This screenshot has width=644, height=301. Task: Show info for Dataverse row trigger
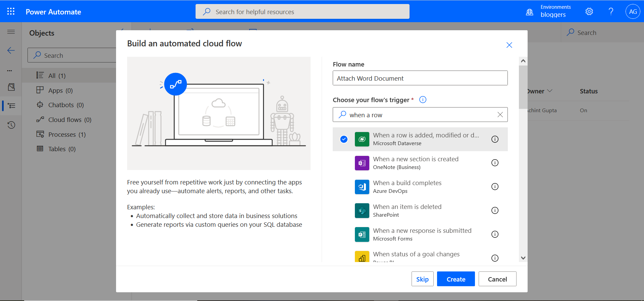point(495,139)
